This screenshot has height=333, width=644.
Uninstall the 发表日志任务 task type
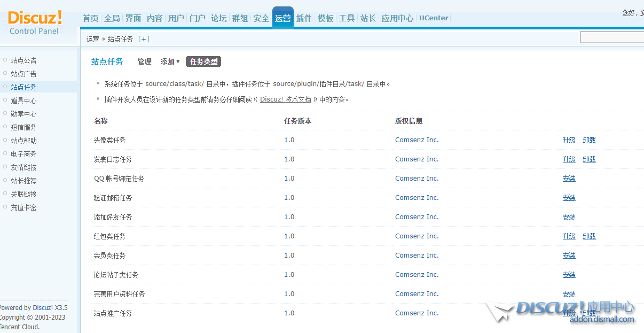tap(589, 159)
